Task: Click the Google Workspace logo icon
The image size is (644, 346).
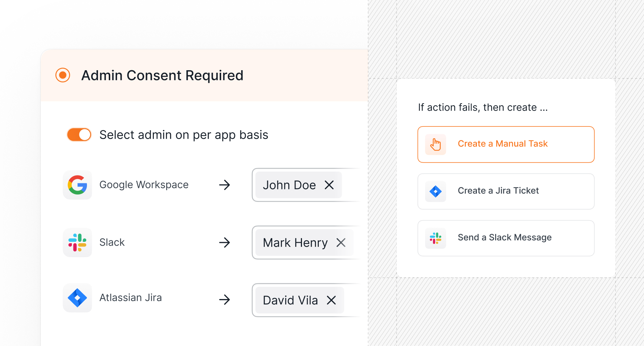Action: click(x=78, y=185)
